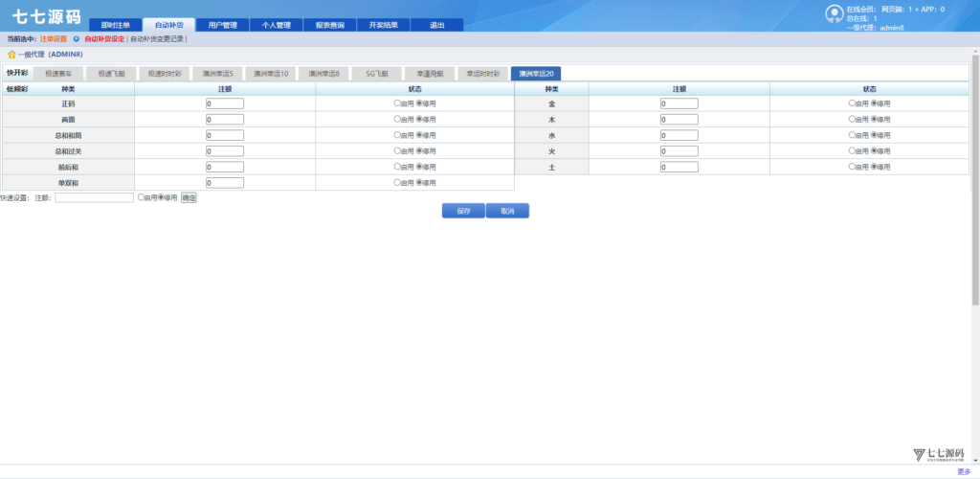Screen dimensions: 980x479
Task: Click the quick settings 注额 input field
Action: coord(95,197)
